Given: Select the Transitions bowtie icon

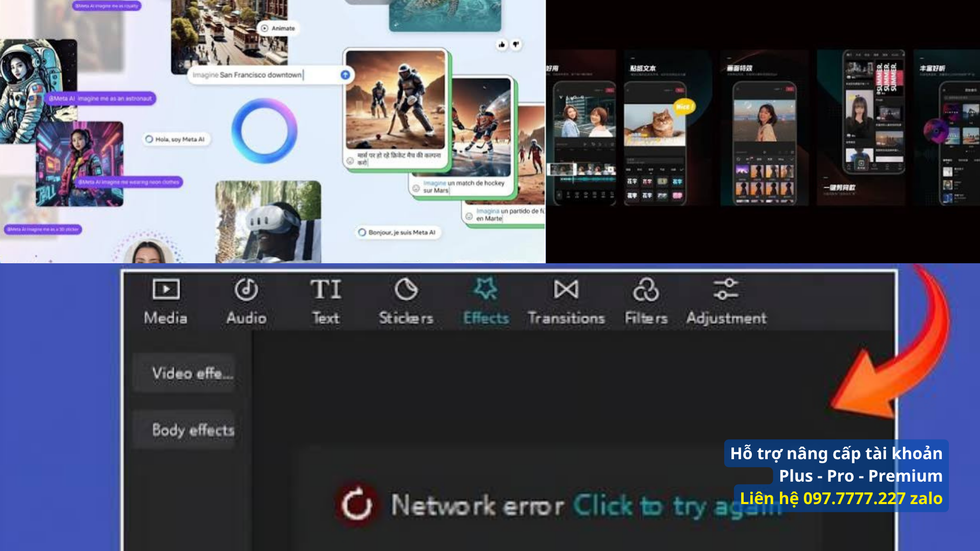Looking at the screenshot, I should pos(566,289).
